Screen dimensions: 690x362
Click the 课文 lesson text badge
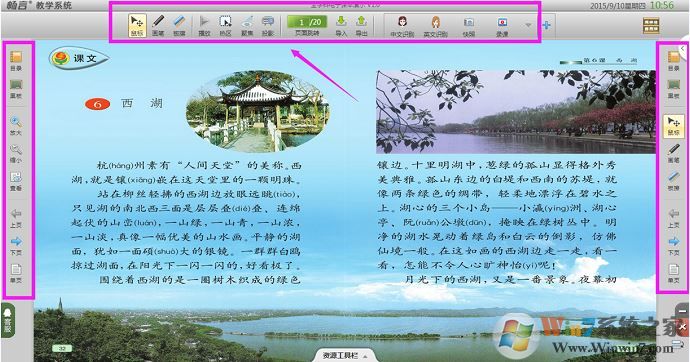78,58
